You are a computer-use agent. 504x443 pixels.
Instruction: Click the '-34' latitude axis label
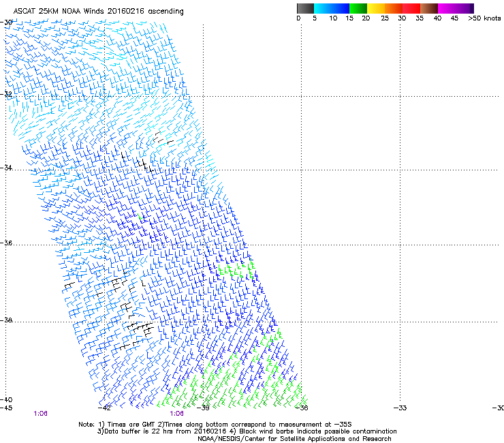tap(6, 168)
